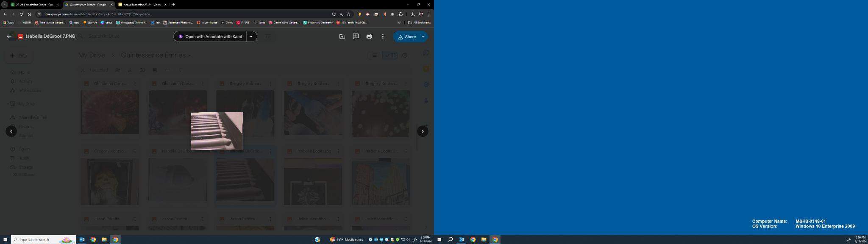The image size is (868, 244).
Task: Open the Pictionary Generator bookmark
Action: pyautogui.click(x=318, y=22)
